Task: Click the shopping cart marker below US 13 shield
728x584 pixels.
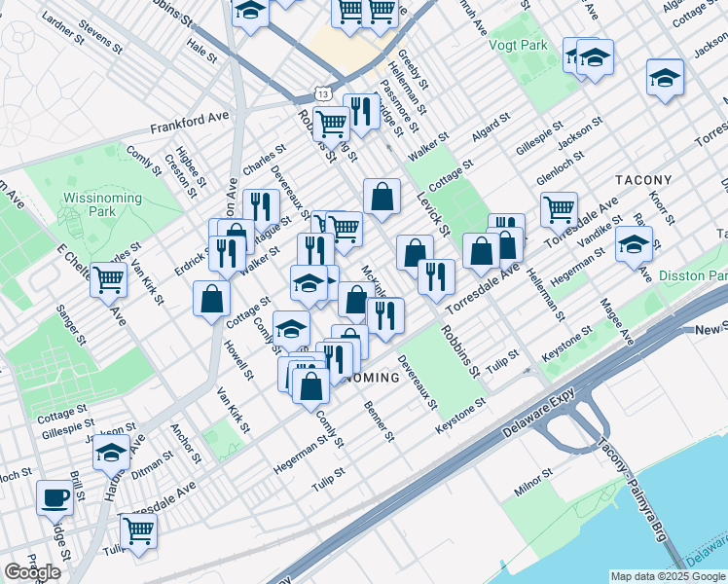Action: point(332,126)
